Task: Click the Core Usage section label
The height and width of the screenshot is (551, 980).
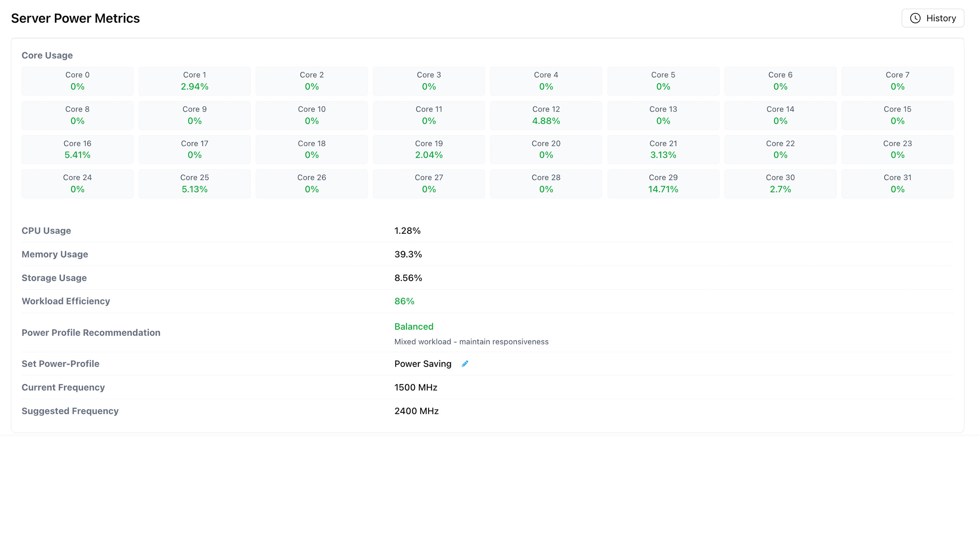Action: [47, 55]
